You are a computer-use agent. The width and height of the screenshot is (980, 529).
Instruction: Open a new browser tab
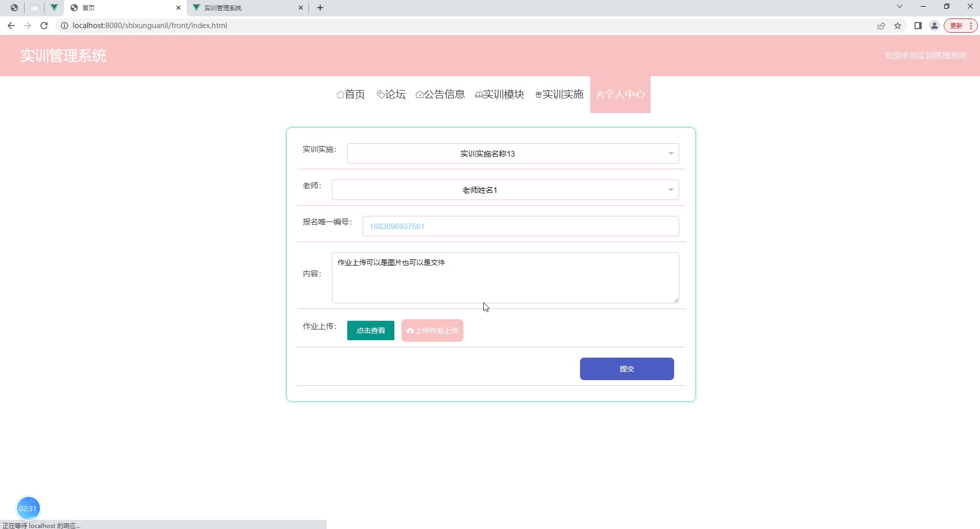pyautogui.click(x=320, y=8)
